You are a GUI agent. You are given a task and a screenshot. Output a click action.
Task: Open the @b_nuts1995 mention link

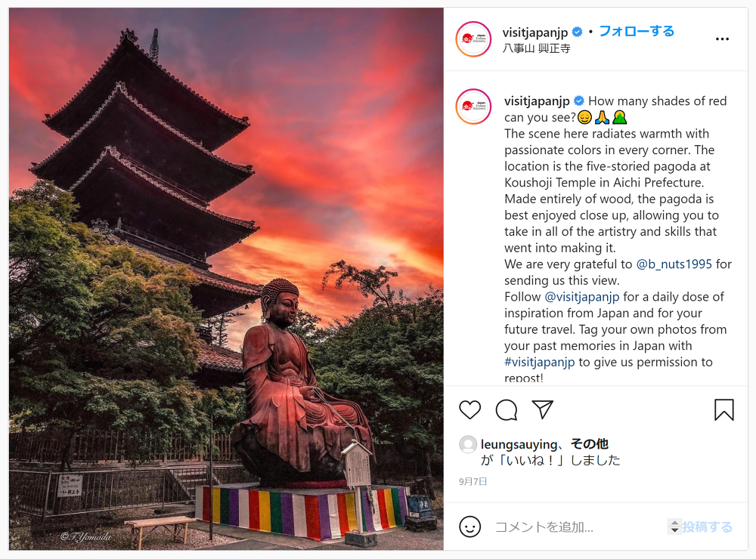(x=674, y=264)
